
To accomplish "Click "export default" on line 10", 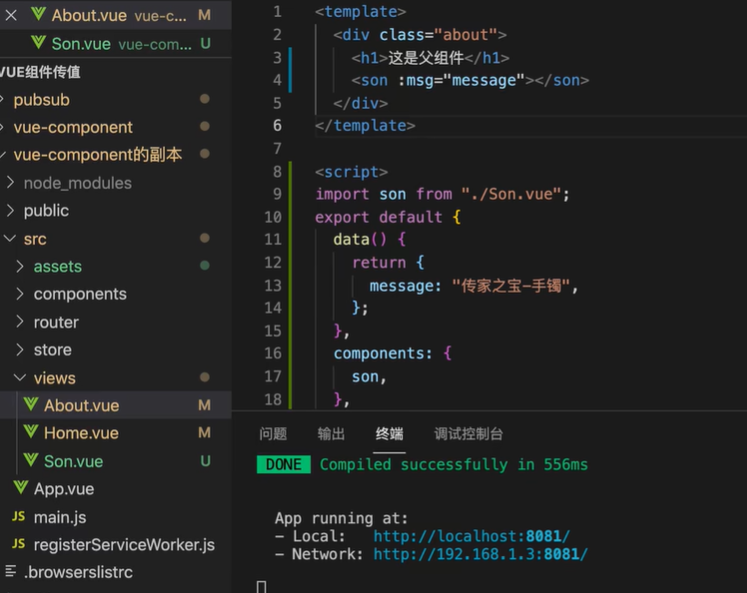I will coord(378,217).
